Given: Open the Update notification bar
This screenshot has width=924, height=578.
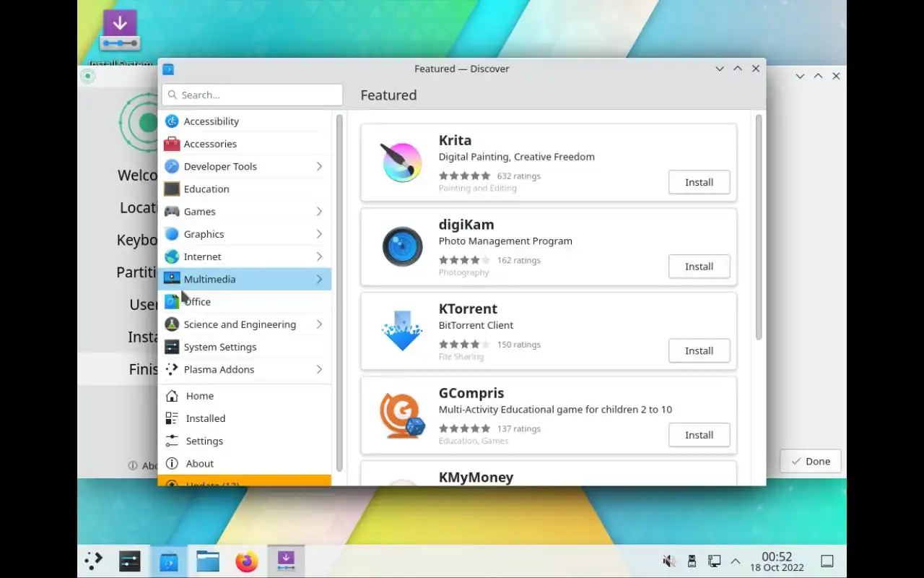Looking at the screenshot, I should click(245, 480).
